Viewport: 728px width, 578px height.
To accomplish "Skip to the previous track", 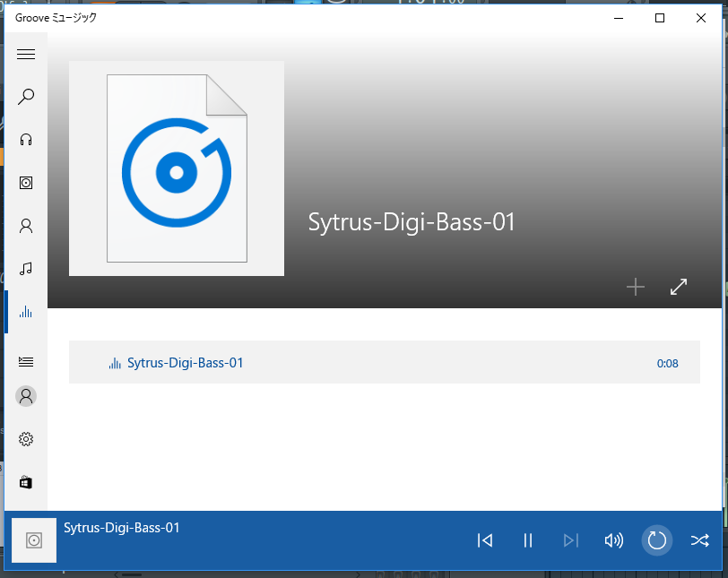I will tap(485, 540).
